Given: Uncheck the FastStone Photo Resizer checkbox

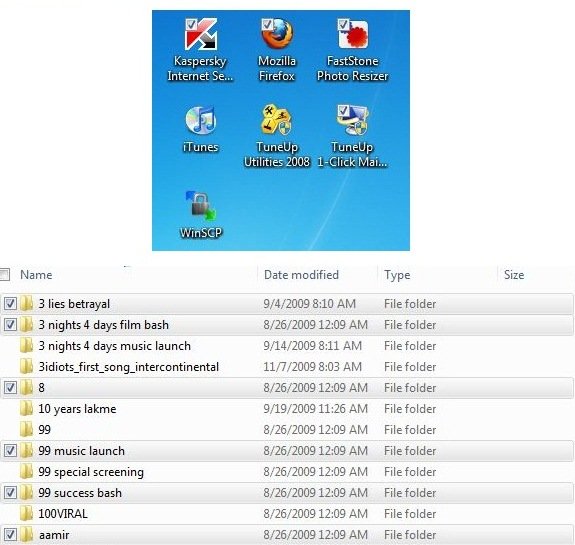Looking at the screenshot, I should coord(343,24).
